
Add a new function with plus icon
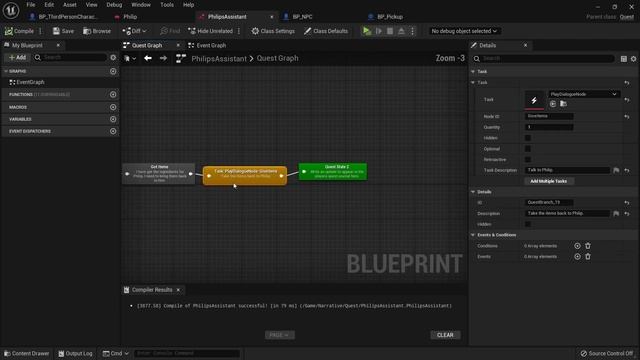[113, 94]
